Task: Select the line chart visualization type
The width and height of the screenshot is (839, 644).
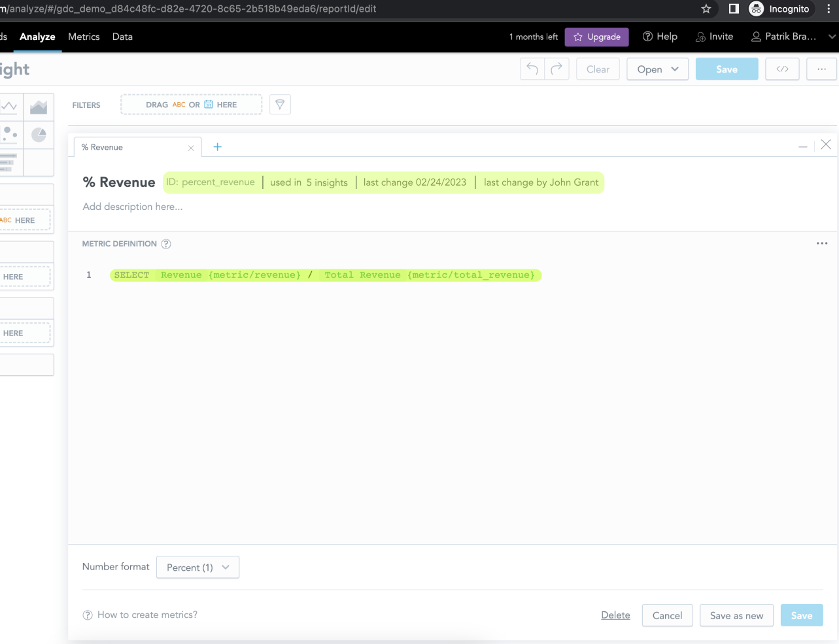Action: (9, 107)
